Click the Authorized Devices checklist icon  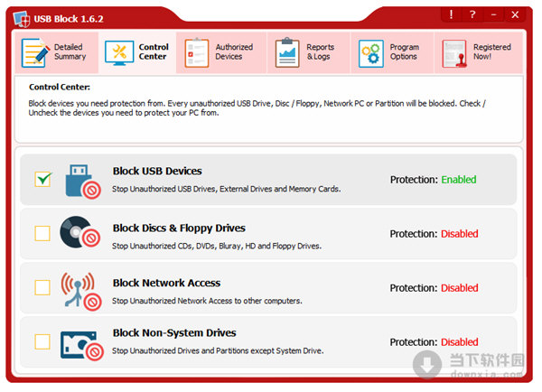point(196,52)
